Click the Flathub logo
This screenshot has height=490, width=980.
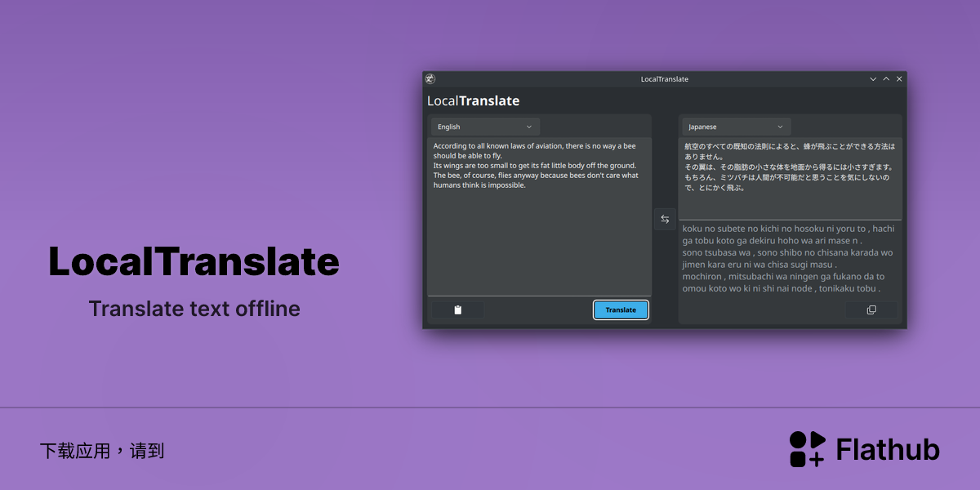click(x=864, y=449)
